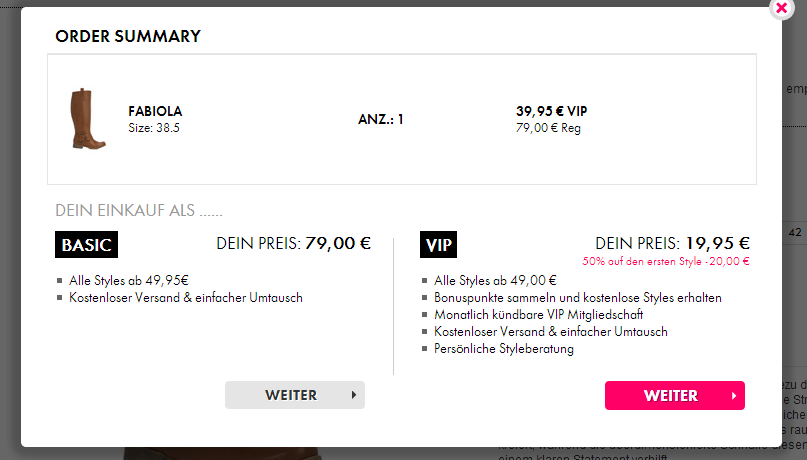Click the 'Bonuspunkte sammeln' bullet item
The width and height of the screenshot is (807, 460).
click(x=577, y=298)
